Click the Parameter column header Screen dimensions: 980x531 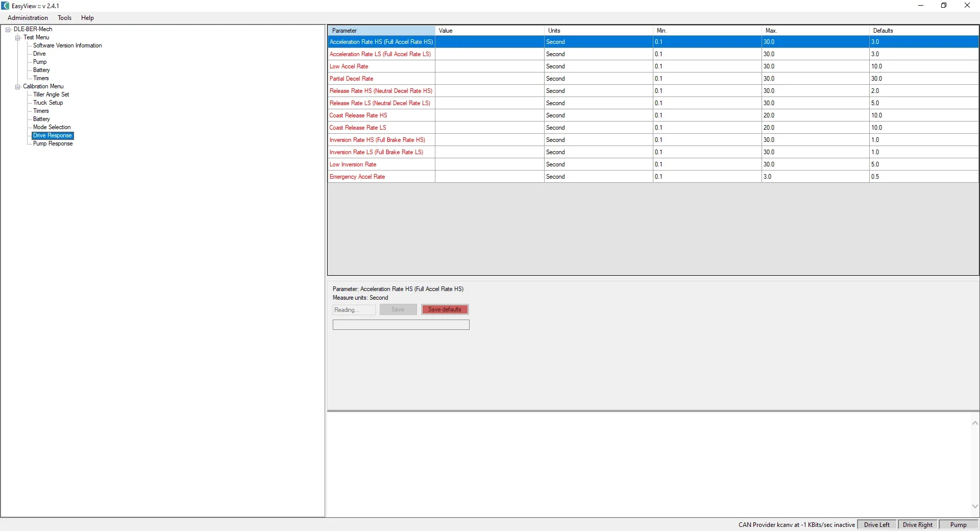click(x=381, y=31)
